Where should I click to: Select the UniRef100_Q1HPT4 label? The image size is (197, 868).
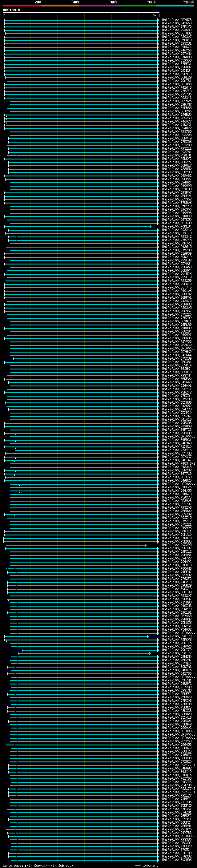coord(177,799)
